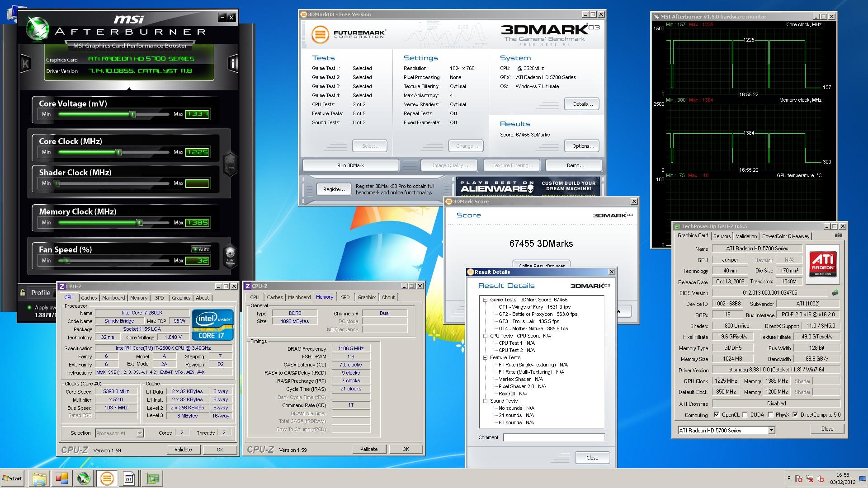Adjust the Memory Clock slider handle
868x488 pixels.
[x=139, y=223]
